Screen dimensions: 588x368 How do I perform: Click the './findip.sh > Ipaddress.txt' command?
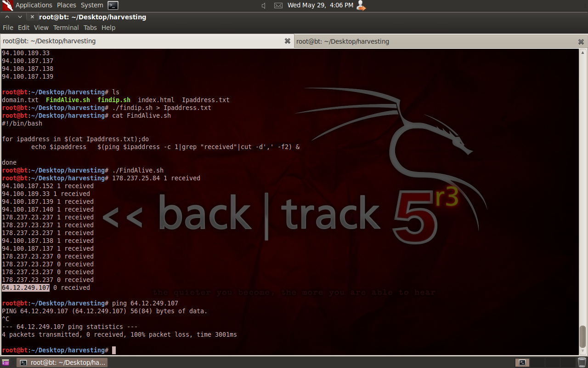click(x=162, y=108)
